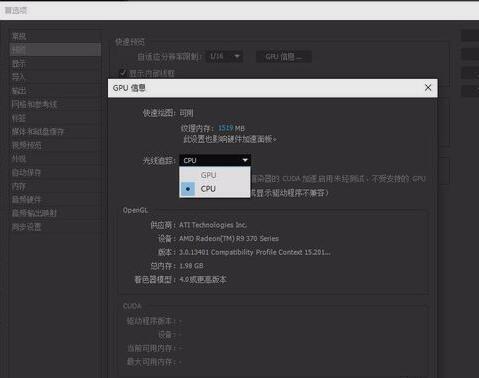Click the 快速绘图 status text 可用
The height and width of the screenshot is (378, 479).
tap(186, 113)
